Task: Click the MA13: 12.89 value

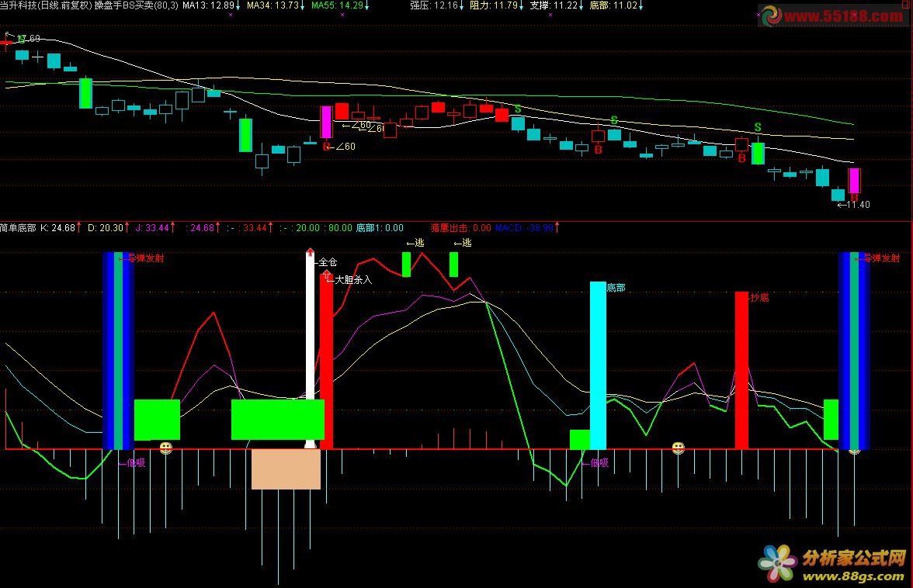Action: (x=208, y=5)
